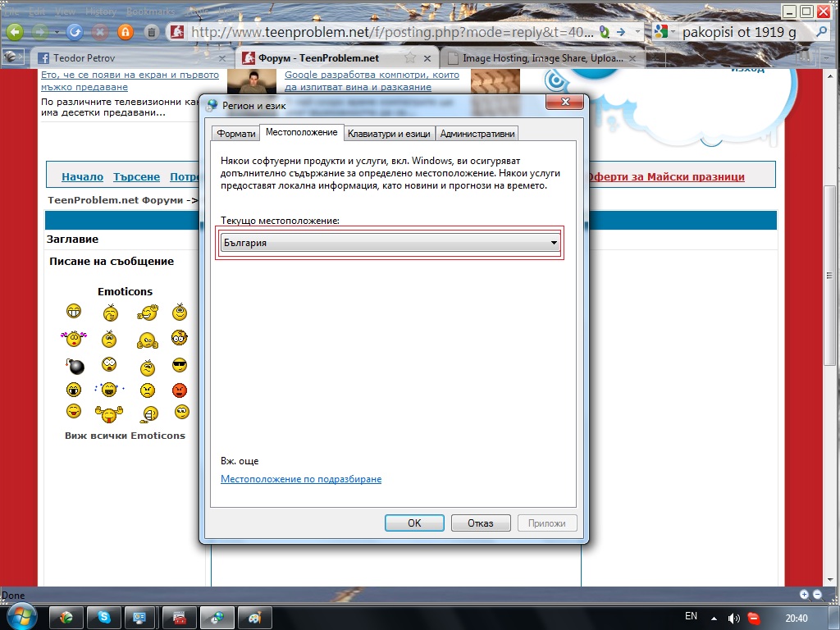Click the browser Reload button

pos(75,32)
